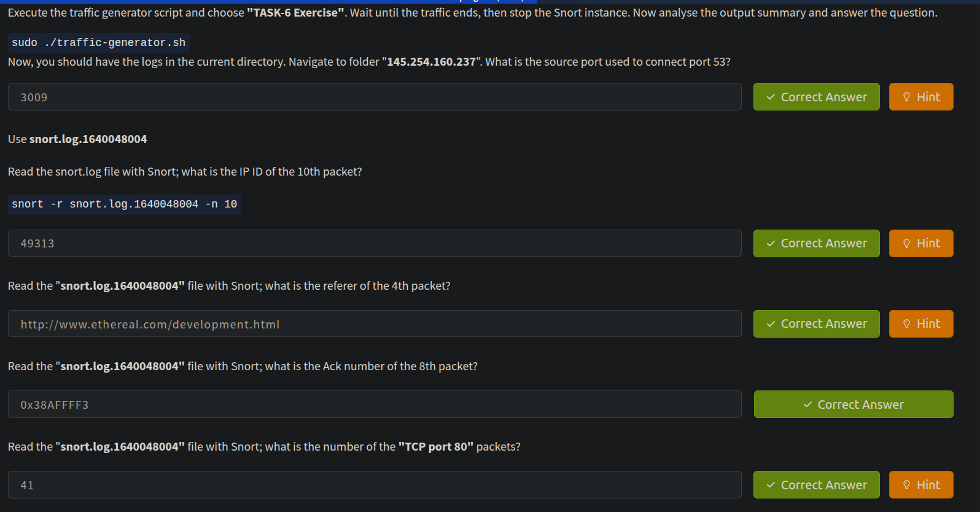The width and height of the screenshot is (980, 512).
Task: Click the bold 145.254.160.237 folder name
Action: pyautogui.click(x=431, y=62)
